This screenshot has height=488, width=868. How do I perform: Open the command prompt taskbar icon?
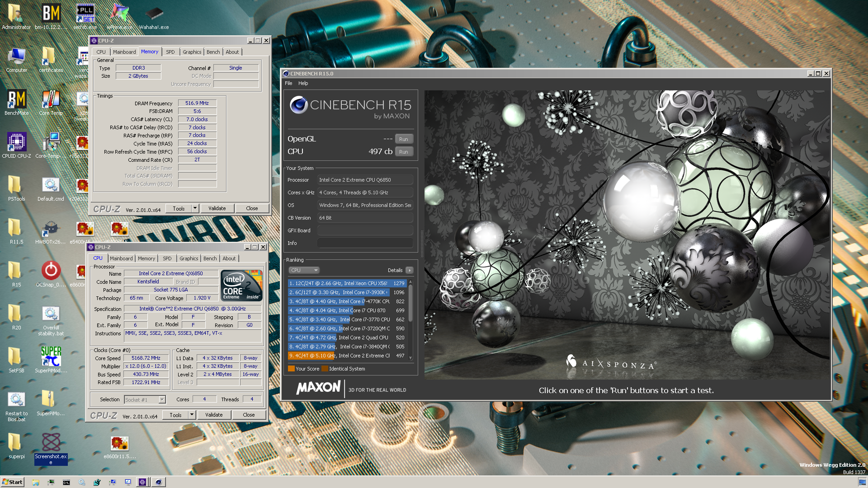click(66, 482)
